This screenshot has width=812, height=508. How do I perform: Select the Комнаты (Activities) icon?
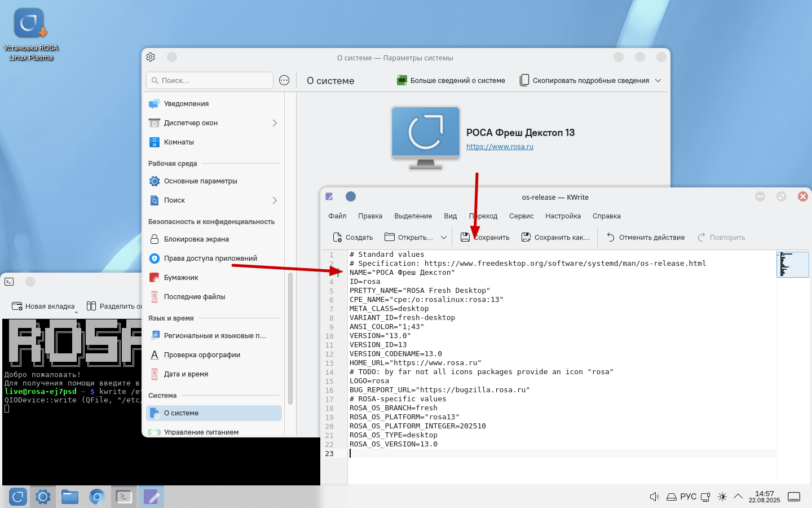(x=154, y=142)
